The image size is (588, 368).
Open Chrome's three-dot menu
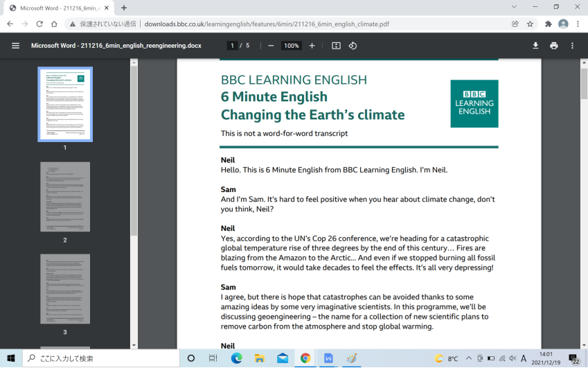point(578,24)
